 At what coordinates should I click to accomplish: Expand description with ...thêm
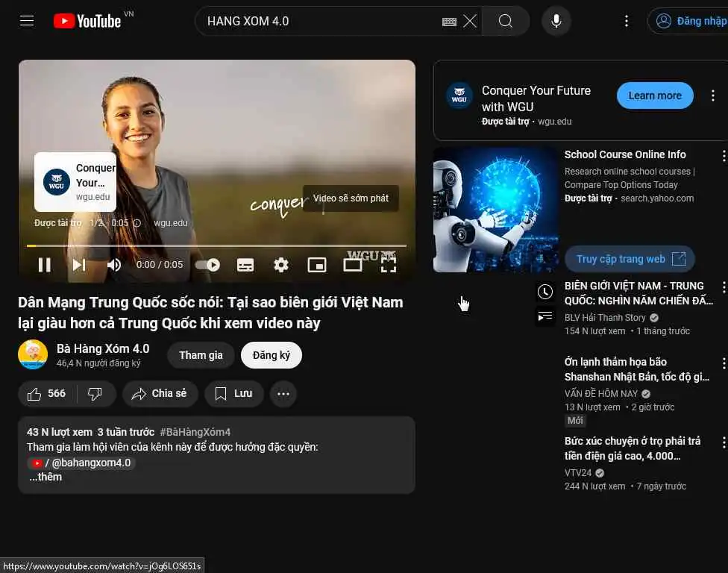(x=45, y=477)
